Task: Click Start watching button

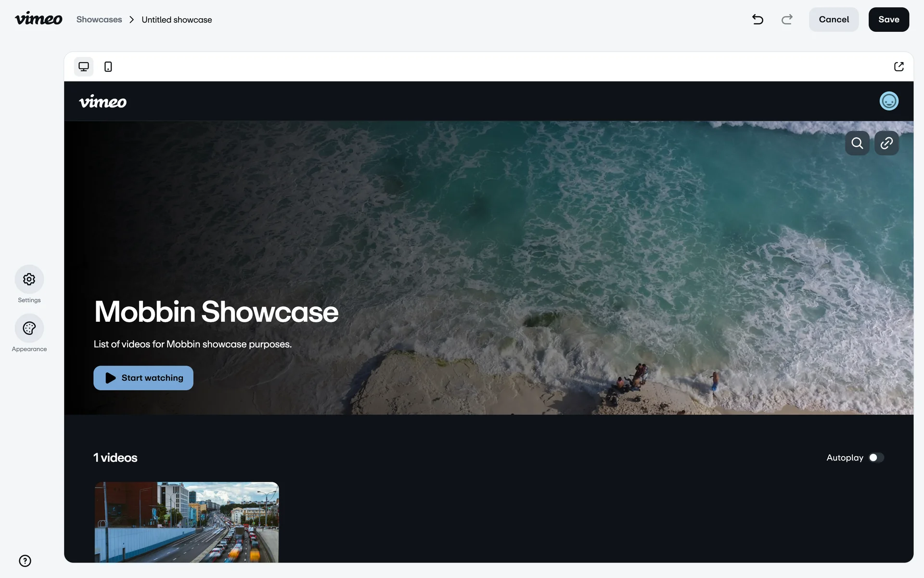Action: [143, 378]
